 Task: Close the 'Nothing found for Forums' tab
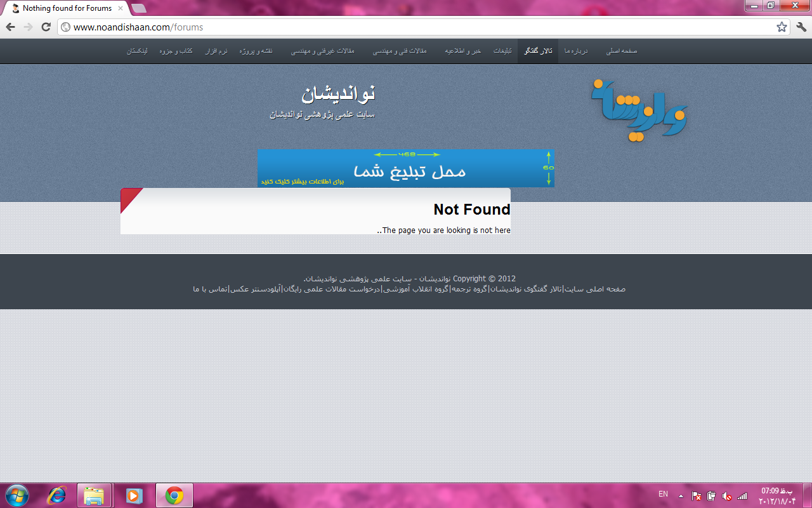[121, 8]
